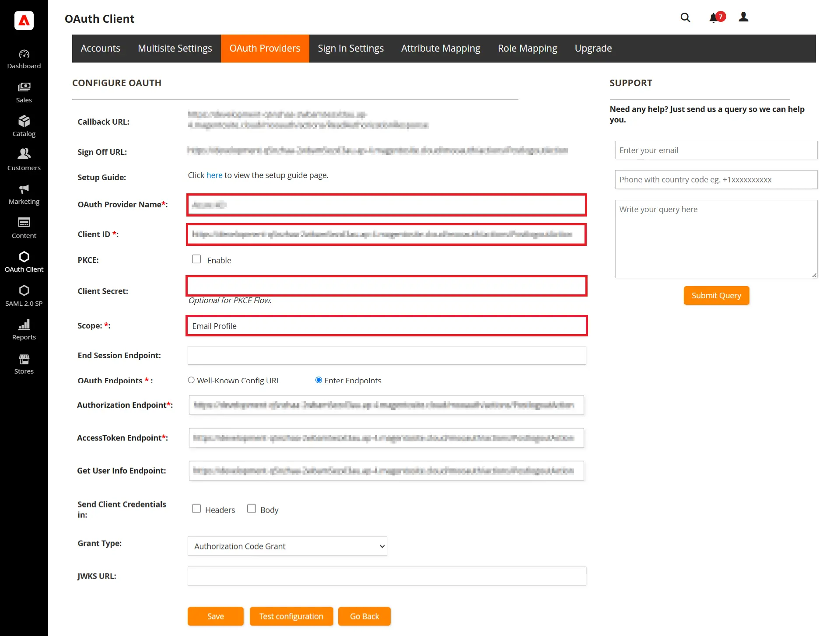
Task: Open the user account icon
Action: 743,17
